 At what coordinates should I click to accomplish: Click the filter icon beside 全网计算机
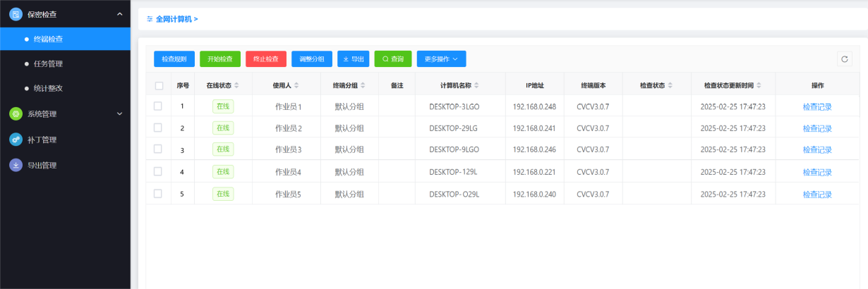click(x=150, y=19)
